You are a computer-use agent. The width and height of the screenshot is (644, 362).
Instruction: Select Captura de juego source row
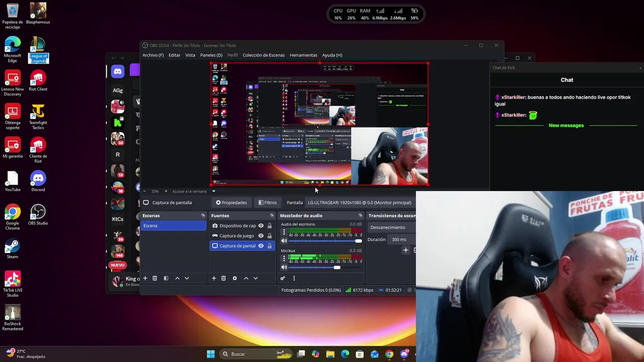point(242,236)
